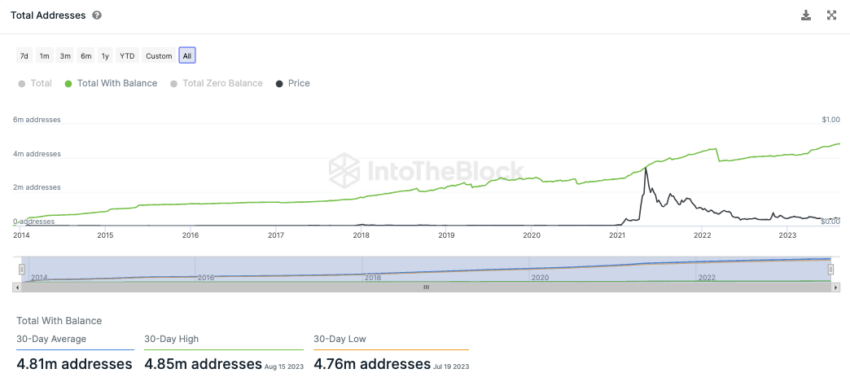
Task: Set range to 1y
Action: tap(106, 56)
